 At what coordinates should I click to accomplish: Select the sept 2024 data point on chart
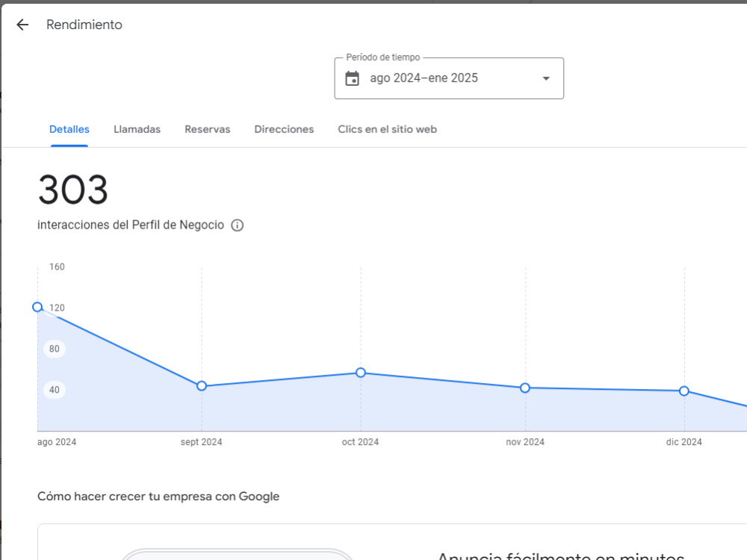click(x=202, y=386)
